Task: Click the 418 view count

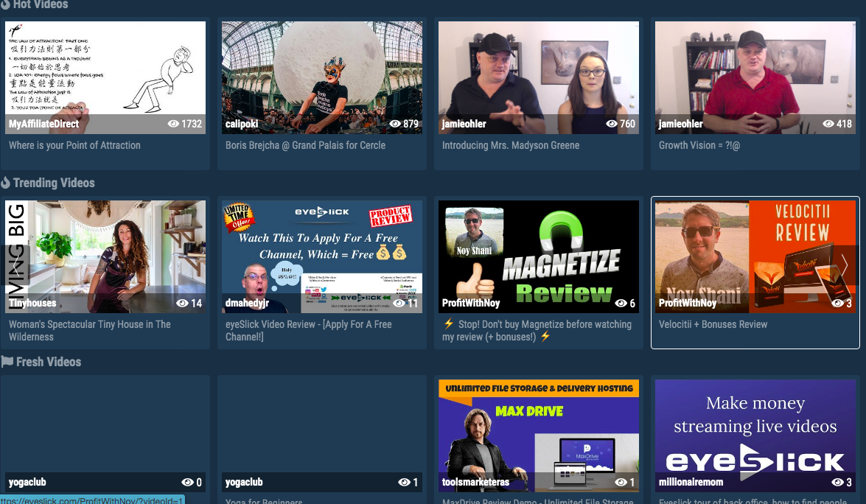Action: point(844,124)
